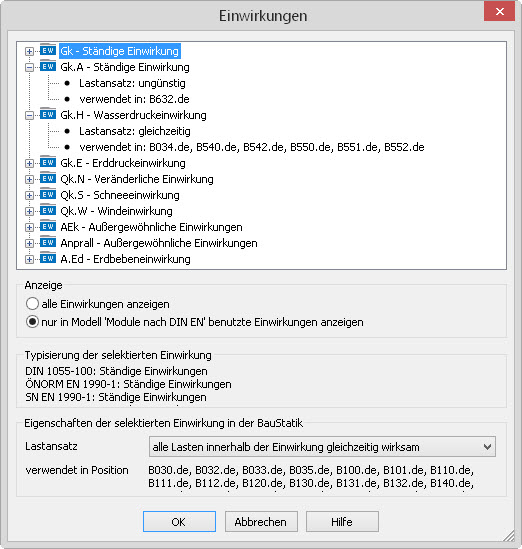The image size is (522, 549).
Task: Click the EW icon of A.Ed Erdbebeneinwirkung
Action: point(48,258)
